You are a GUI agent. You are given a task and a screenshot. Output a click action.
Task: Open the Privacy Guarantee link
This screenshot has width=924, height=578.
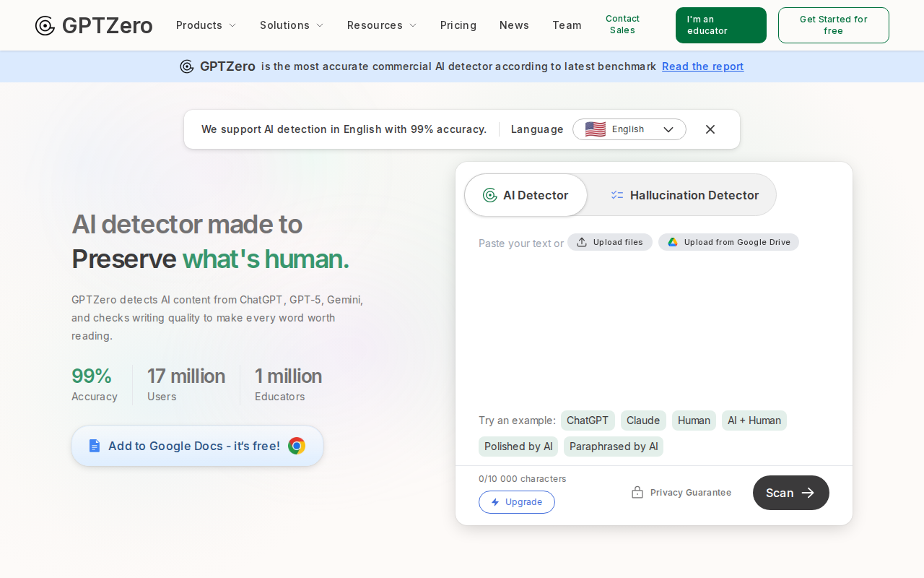point(681,493)
